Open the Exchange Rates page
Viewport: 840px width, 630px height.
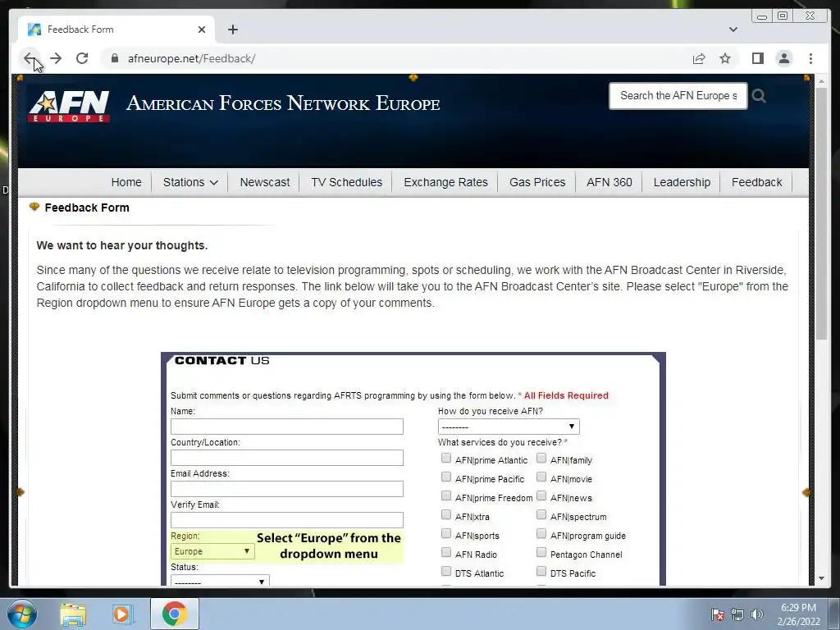(x=445, y=182)
